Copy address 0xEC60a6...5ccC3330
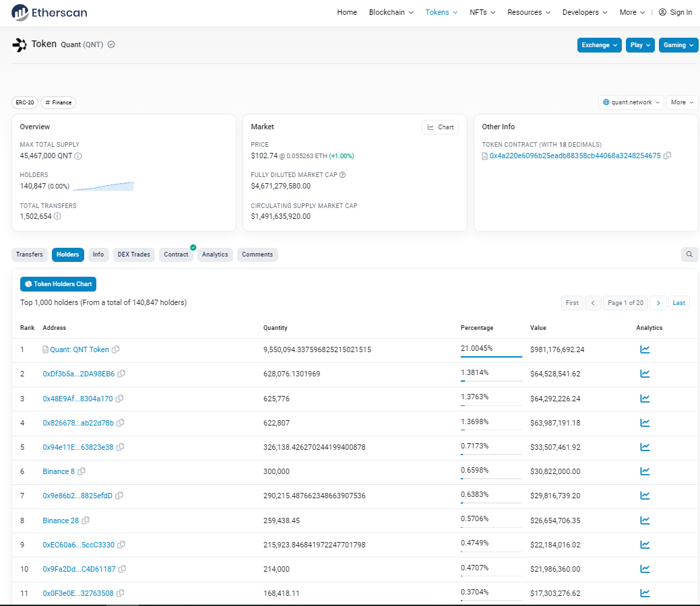The width and height of the screenshot is (700, 606). tap(121, 545)
